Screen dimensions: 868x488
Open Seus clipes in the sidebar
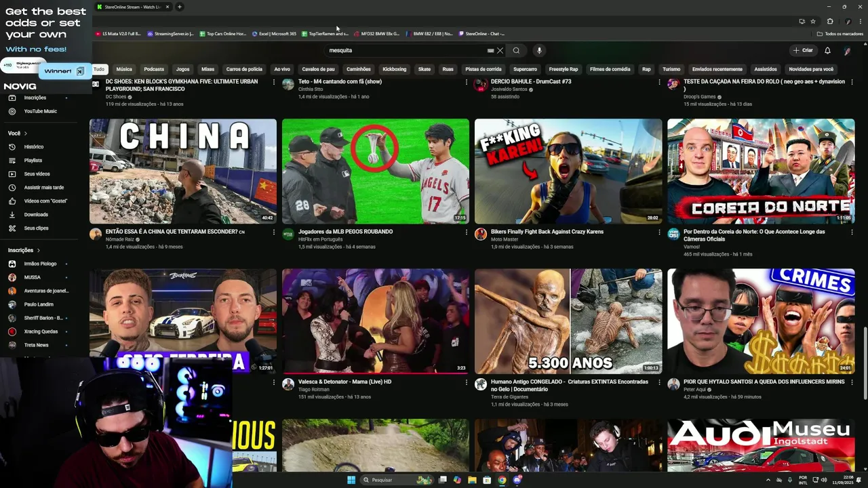coord(36,228)
